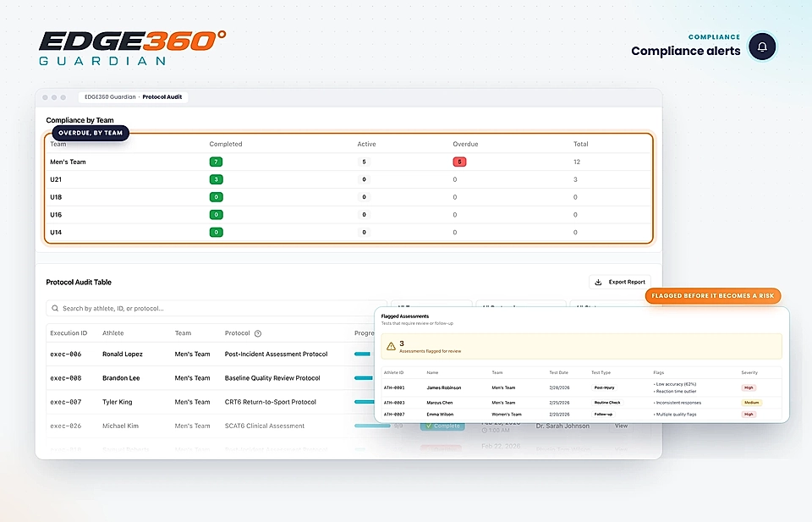Click the download icon in Export Report
The width and height of the screenshot is (812, 522).
(598, 283)
